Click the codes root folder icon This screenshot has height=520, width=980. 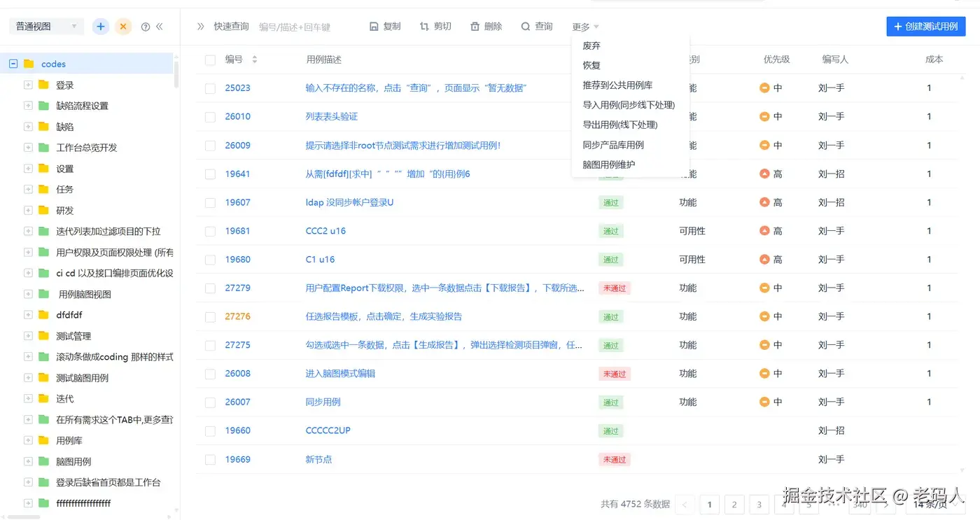pos(29,64)
